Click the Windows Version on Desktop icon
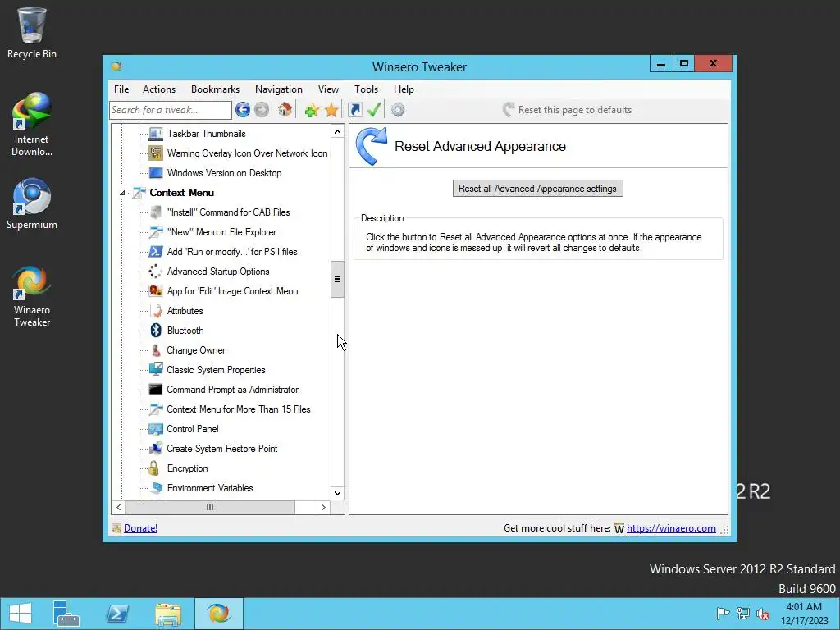The width and height of the screenshot is (840, 630). 156,173
